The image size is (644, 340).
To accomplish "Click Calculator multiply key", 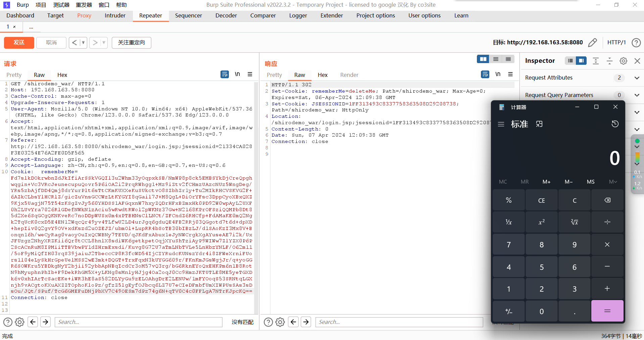I will pyautogui.click(x=607, y=244).
